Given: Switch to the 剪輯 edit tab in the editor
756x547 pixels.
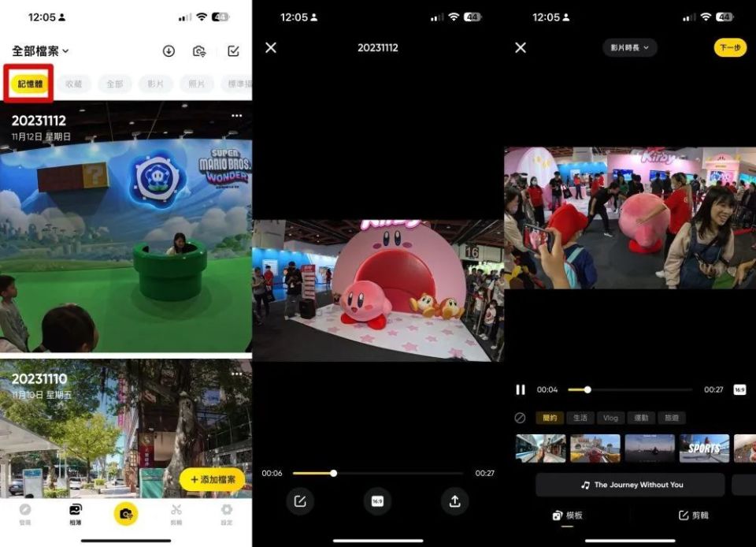Looking at the screenshot, I should (x=693, y=515).
